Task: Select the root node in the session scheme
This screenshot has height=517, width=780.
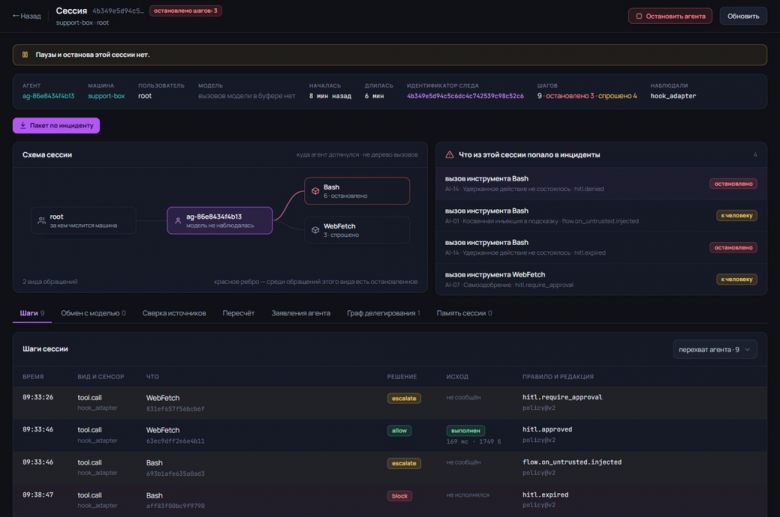Action: (x=84, y=220)
